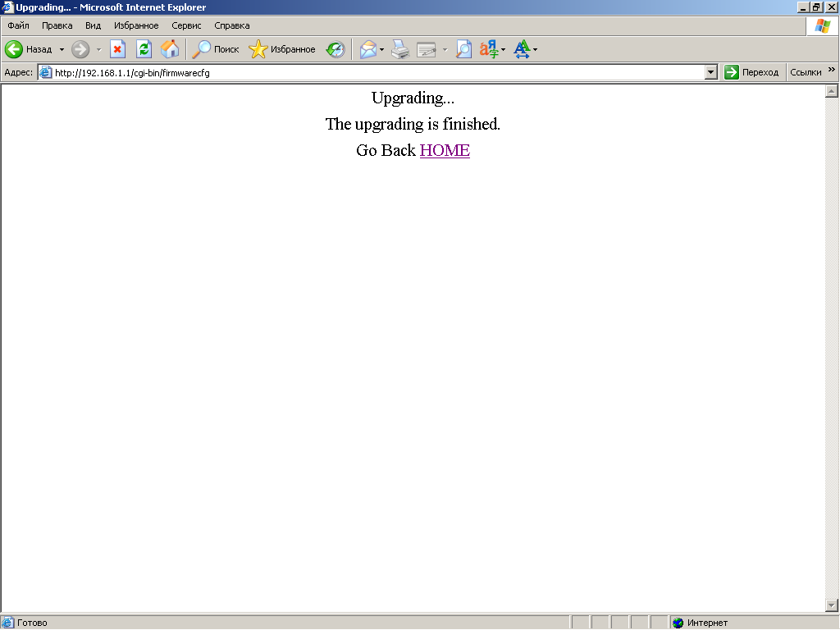Click the Windows flag logo

click(x=822, y=25)
